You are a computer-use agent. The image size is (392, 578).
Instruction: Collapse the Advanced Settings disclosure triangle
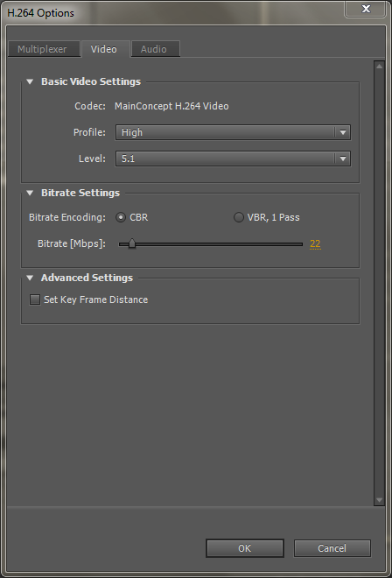click(x=30, y=278)
